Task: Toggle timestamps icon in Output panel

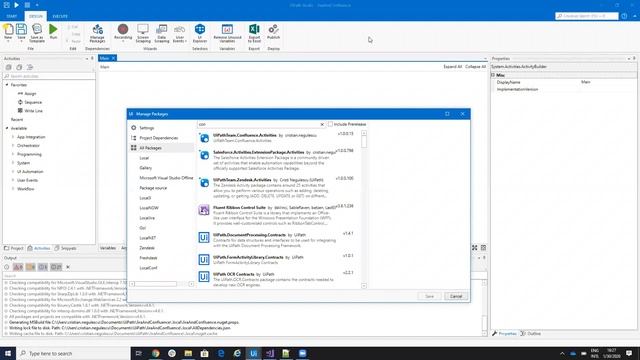Action: [x=7, y=267]
